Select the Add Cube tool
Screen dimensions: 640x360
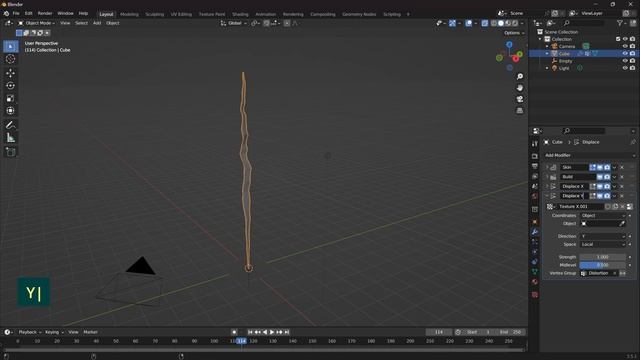[x=11, y=152]
